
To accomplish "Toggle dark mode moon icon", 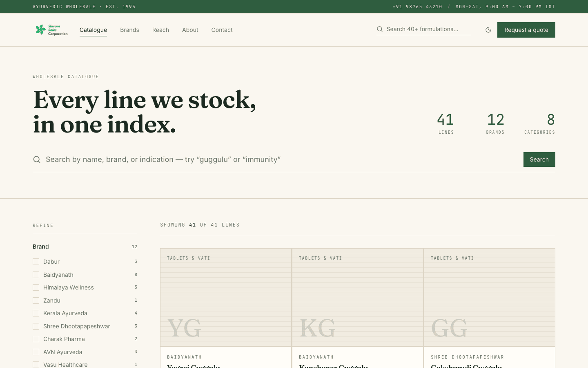I will pos(488,30).
